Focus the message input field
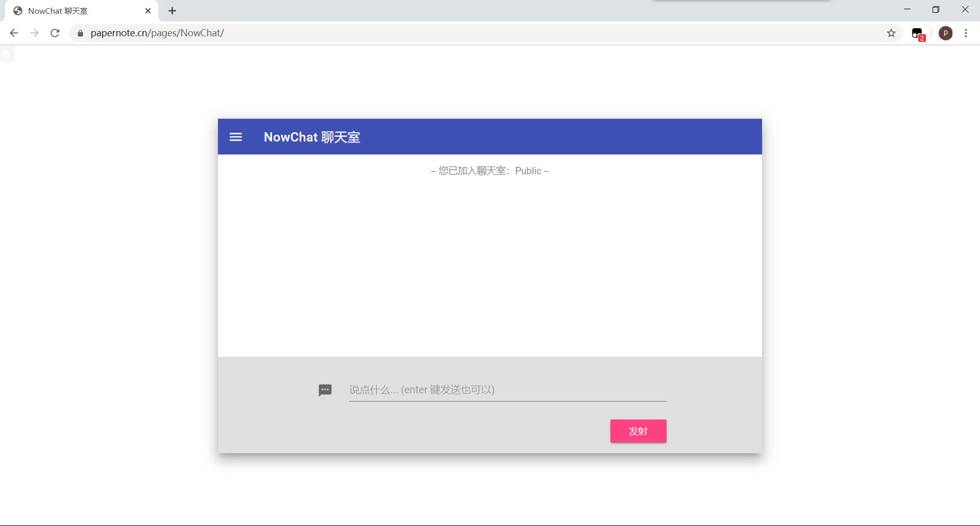Image resolution: width=980 pixels, height=526 pixels. (507, 390)
